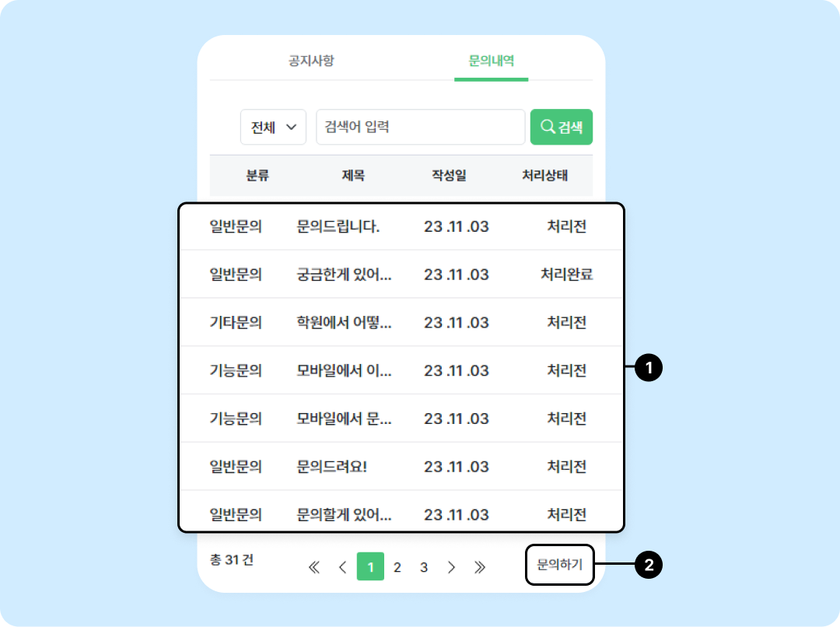Click the 작성일 column header
840x627 pixels.
click(x=449, y=175)
